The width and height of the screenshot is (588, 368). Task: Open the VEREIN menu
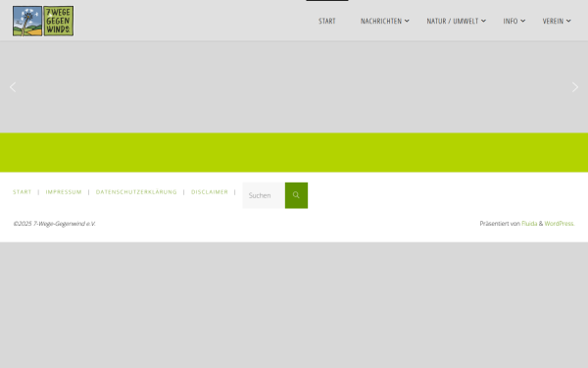pos(553,21)
